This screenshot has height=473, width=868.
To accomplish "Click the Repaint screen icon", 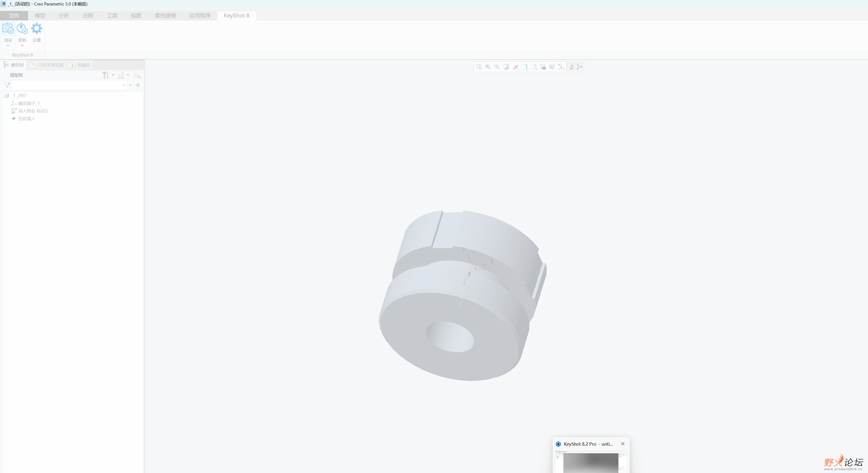I will coord(506,67).
